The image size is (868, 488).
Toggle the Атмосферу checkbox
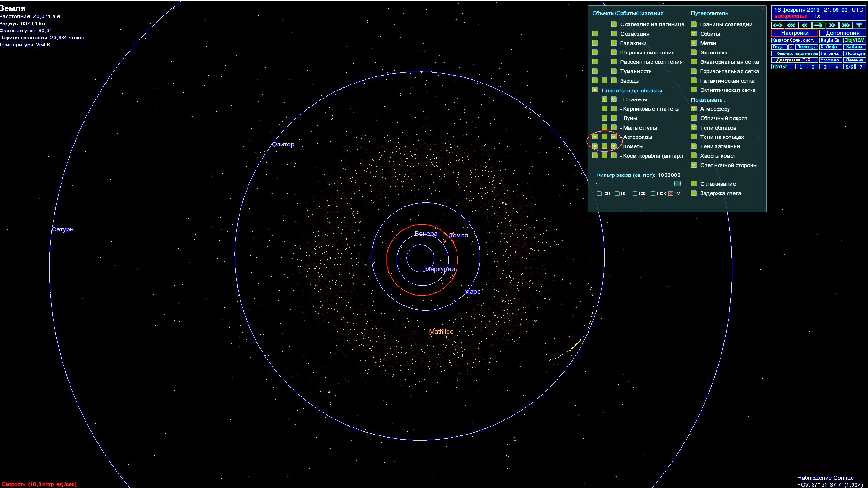click(694, 109)
